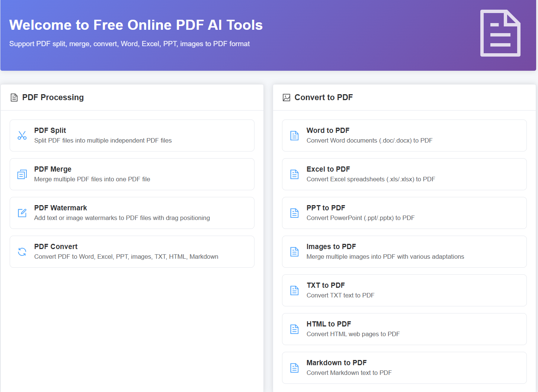
Task: Click the PPT to PDF file icon
Action: click(294, 213)
